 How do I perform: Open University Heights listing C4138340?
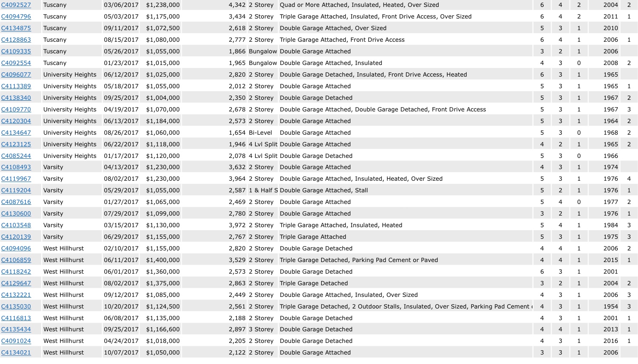[x=16, y=98]
